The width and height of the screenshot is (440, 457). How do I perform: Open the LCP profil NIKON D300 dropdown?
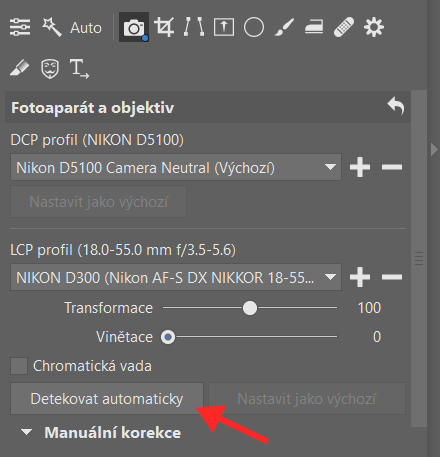click(x=176, y=277)
